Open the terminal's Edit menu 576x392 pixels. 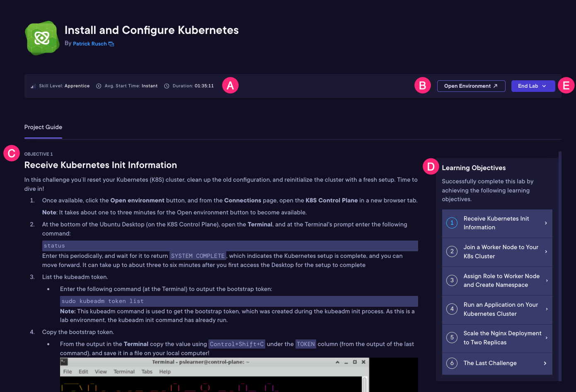83,372
